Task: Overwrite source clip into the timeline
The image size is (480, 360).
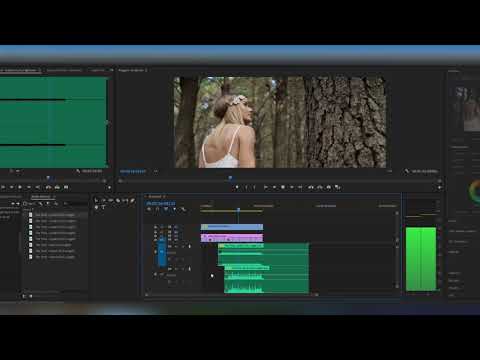Action: 57,187
